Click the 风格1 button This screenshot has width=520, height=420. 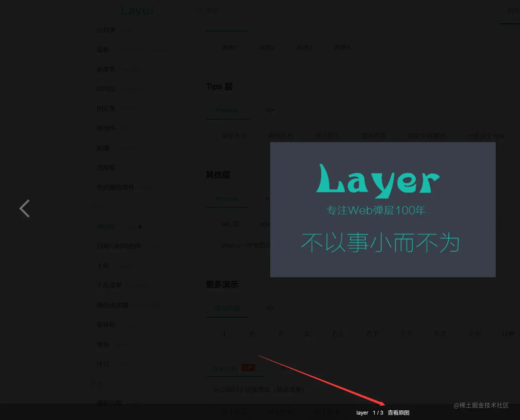tap(229, 47)
